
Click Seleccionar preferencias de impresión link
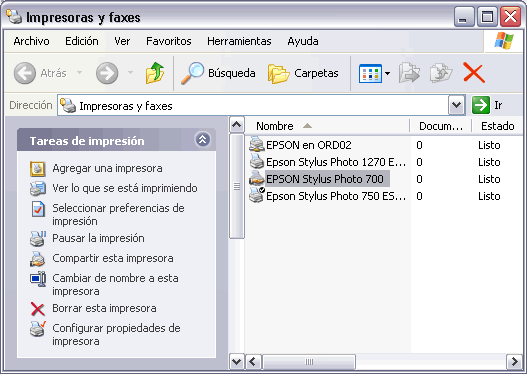(x=118, y=215)
